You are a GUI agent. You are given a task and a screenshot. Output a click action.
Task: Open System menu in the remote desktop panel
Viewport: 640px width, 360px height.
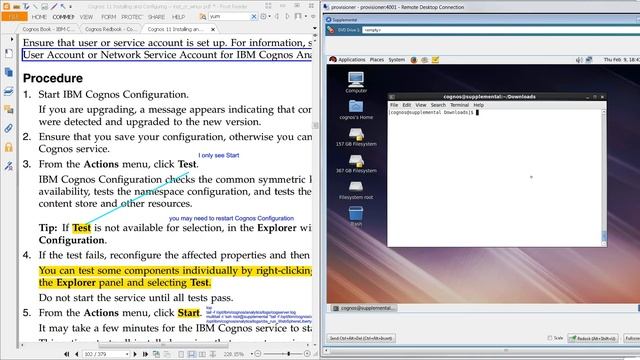tap(396, 60)
